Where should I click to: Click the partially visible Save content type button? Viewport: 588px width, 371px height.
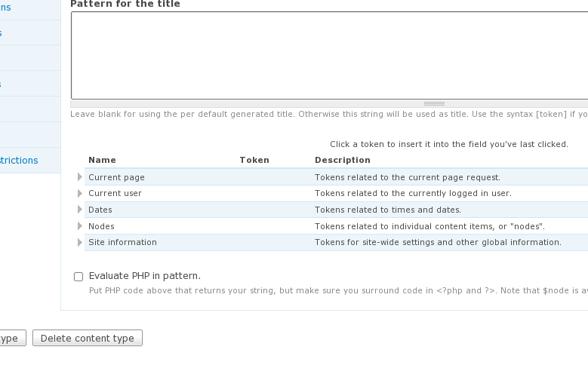coord(11,339)
